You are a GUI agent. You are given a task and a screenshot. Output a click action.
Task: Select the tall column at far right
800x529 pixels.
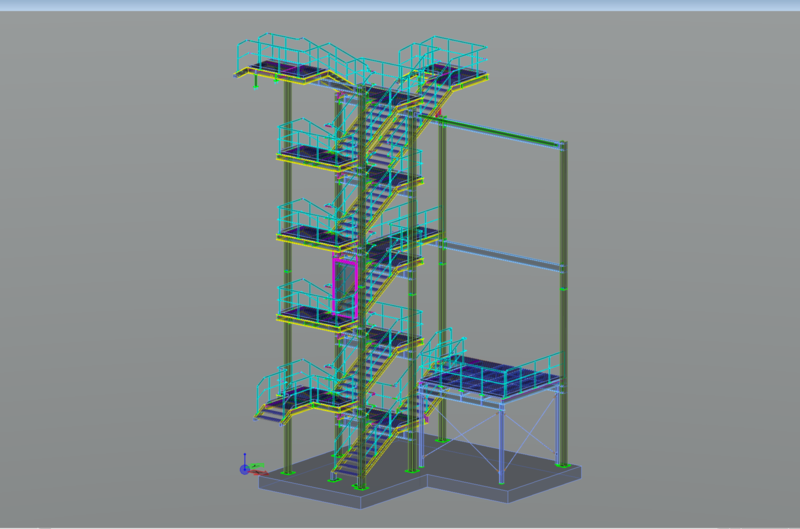pyautogui.click(x=563, y=300)
